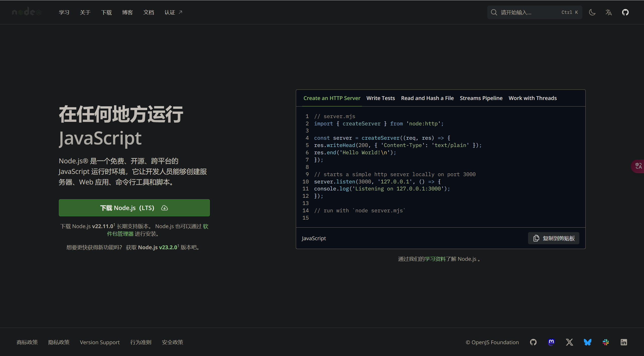Open the Mastodon icon in footer

point(551,342)
